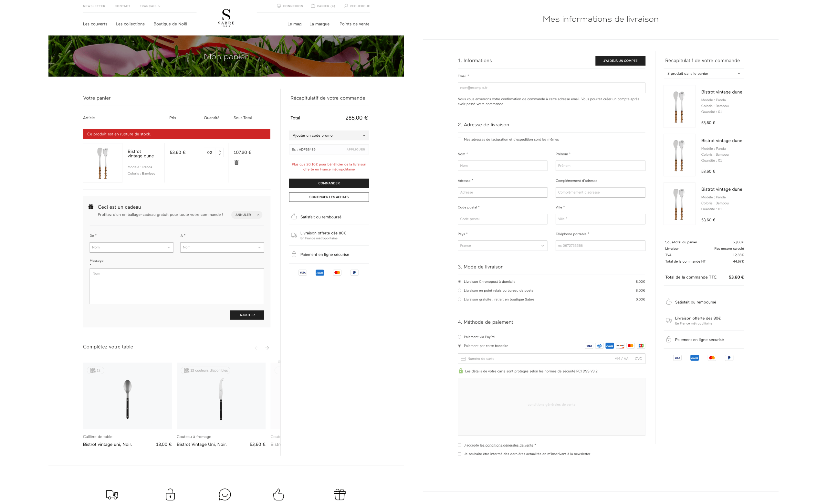Click the PayPal logo in cart summary
The height and width of the screenshot is (504, 827).
tap(354, 272)
